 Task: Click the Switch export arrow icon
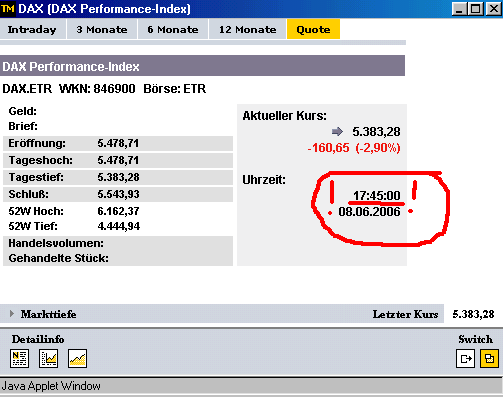pos(465,359)
